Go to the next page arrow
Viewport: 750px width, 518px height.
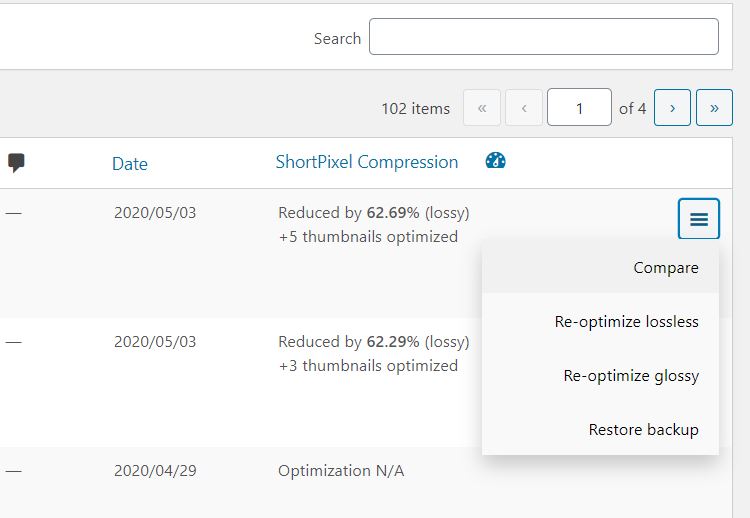[672, 108]
